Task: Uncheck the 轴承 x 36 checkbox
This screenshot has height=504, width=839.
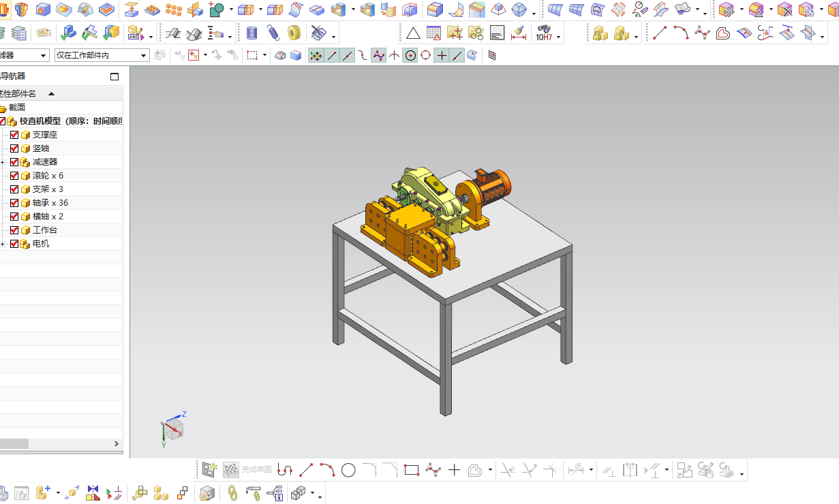Action: tap(14, 203)
